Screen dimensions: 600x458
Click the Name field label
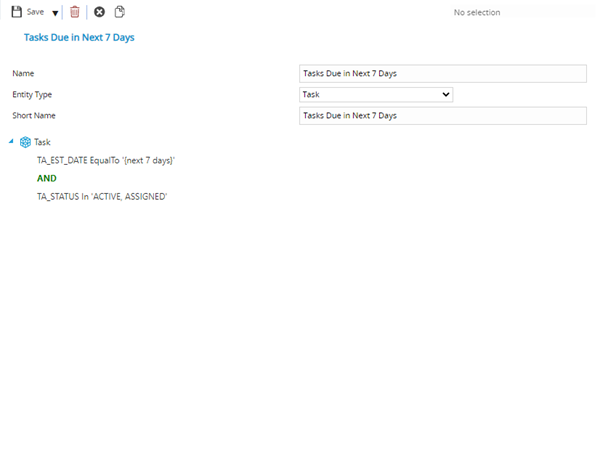24,73
